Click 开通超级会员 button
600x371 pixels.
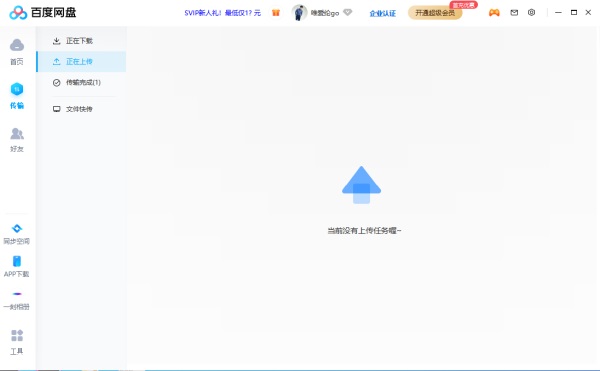tap(435, 13)
